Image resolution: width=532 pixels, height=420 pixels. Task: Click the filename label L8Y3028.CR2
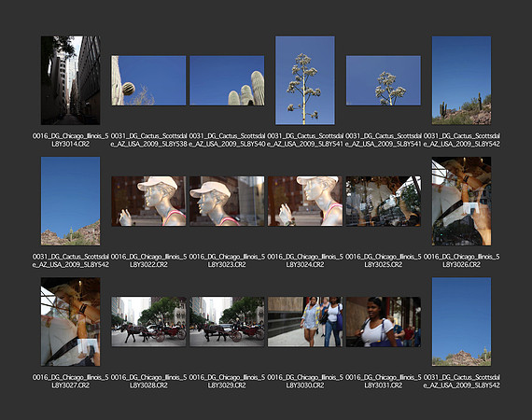pyautogui.click(x=148, y=382)
